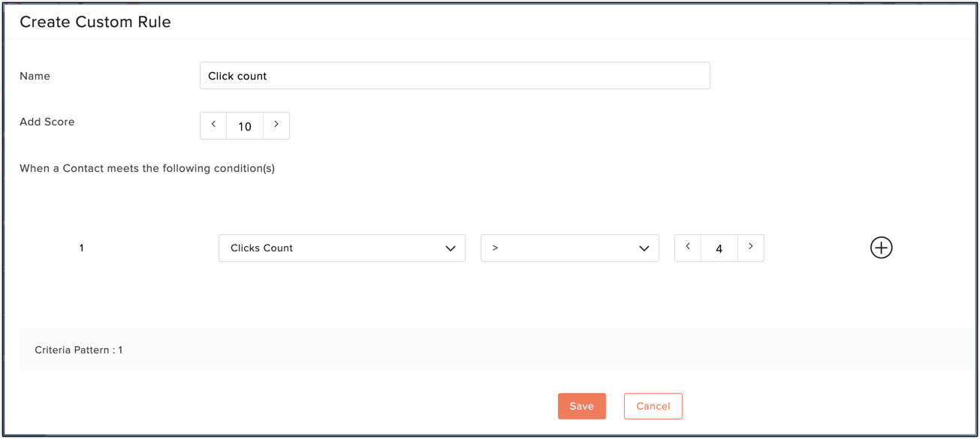The width and height of the screenshot is (980, 439).
Task: Decrease condition value with left arrow
Action: coord(688,248)
